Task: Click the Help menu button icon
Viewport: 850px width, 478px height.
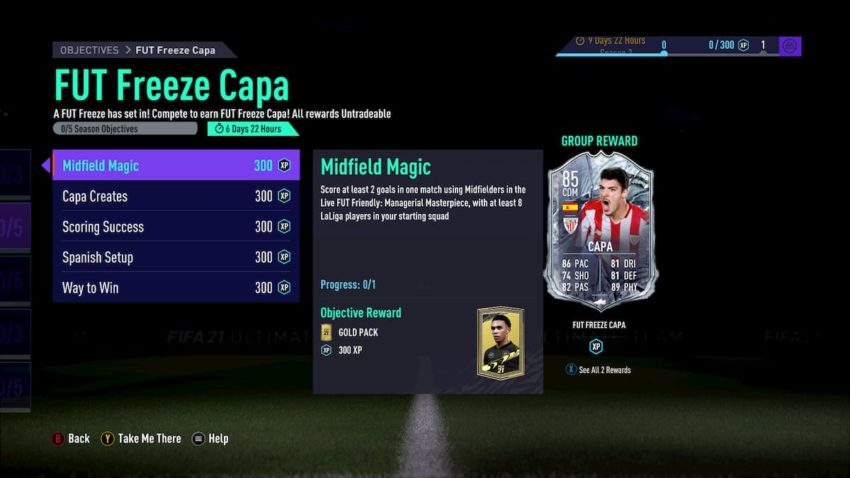Action: click(198, 438)
